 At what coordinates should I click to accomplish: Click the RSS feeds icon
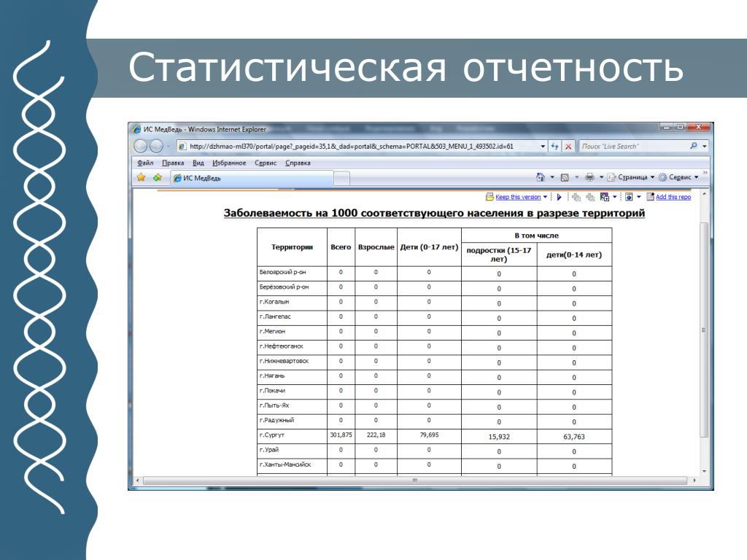point(565,177)
